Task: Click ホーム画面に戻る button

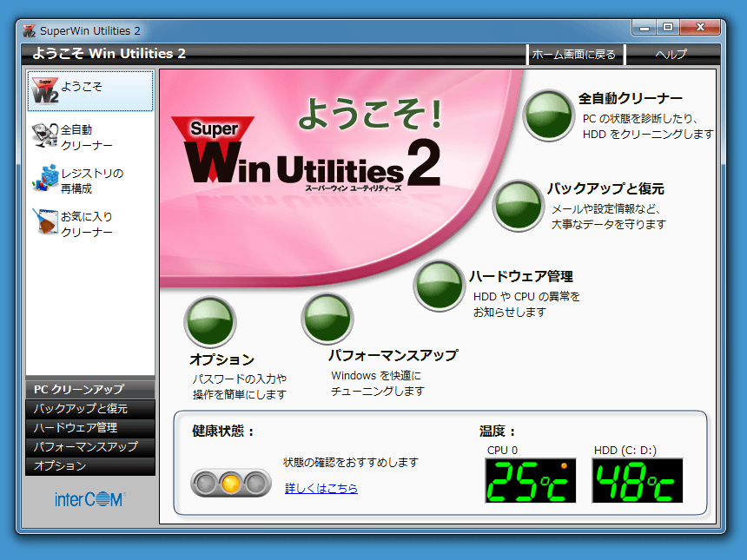Action: click(x=574, y=55)
